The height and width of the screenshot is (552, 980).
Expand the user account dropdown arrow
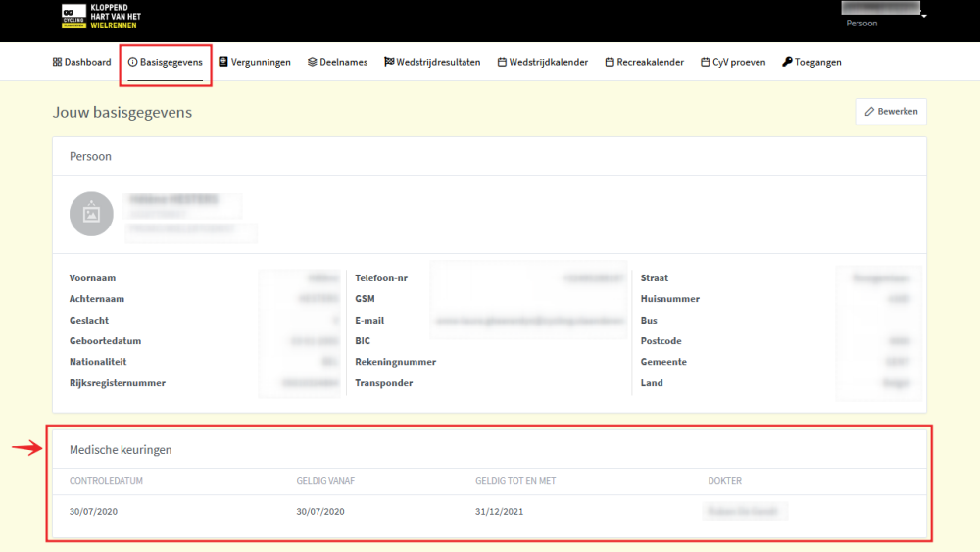tap(924, 16)
